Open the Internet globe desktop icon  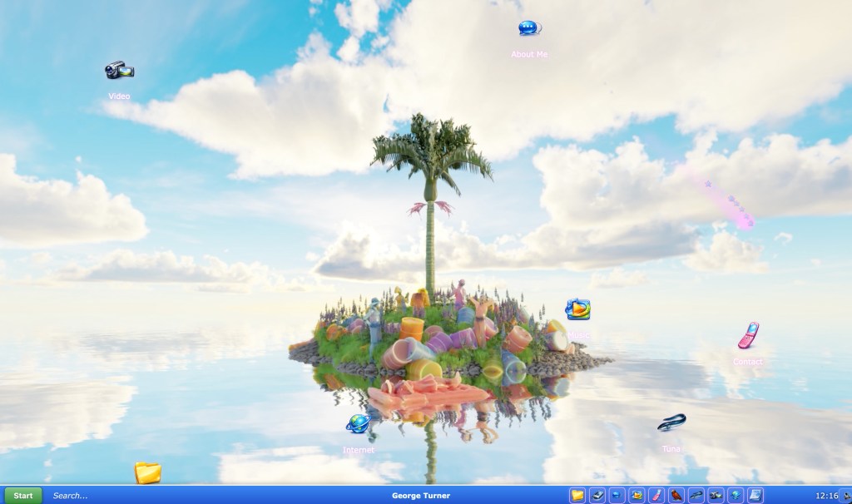(358, 423)
